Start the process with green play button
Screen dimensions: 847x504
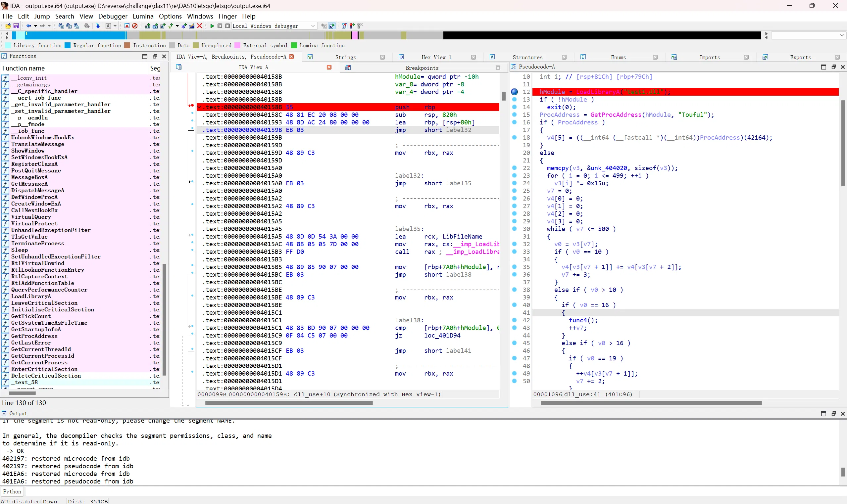212,26
